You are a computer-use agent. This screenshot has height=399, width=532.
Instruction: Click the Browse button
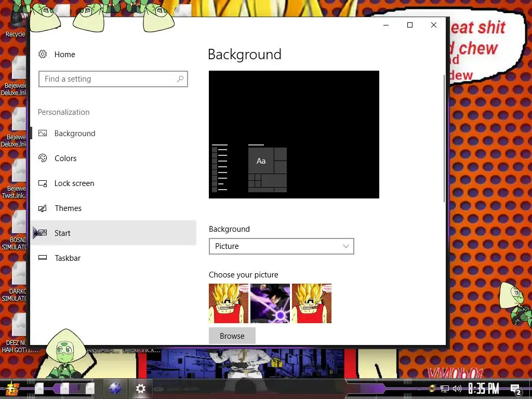[x=232, y=336]
